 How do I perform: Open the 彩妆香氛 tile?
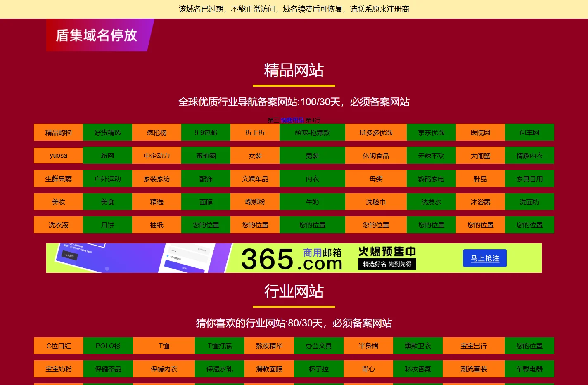(x=418, y=369)
